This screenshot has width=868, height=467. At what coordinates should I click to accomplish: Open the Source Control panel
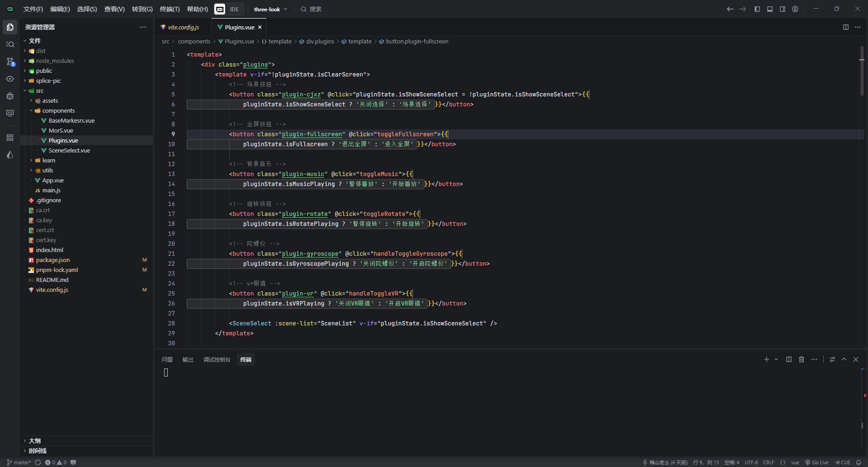point(10,62)
